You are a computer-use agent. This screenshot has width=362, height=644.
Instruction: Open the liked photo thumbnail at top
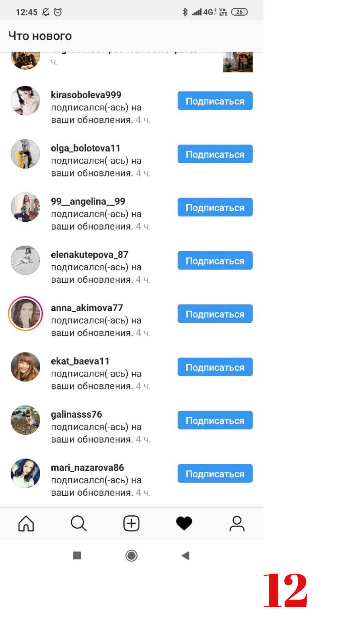tap(238, 62)
